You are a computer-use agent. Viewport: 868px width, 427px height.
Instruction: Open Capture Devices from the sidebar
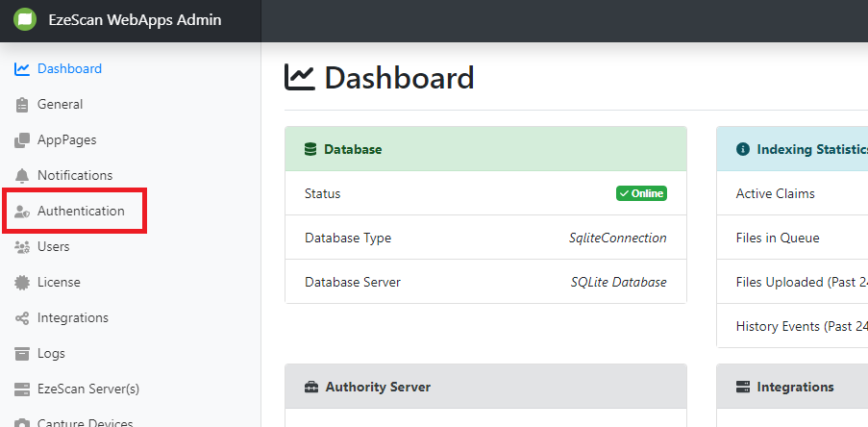pos(85,422)
